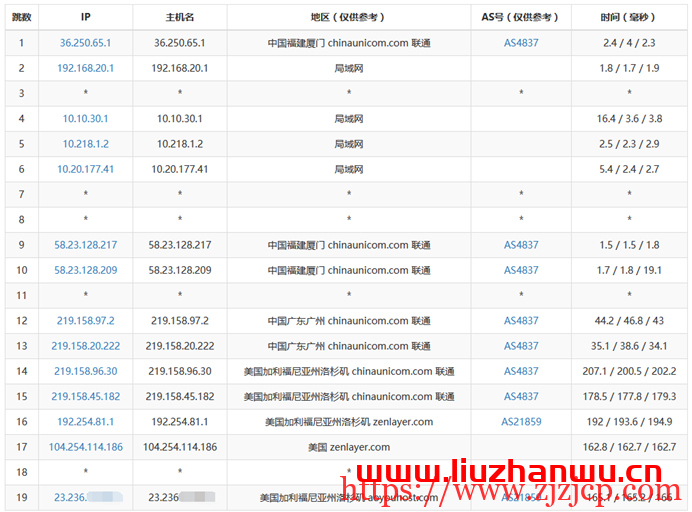Select time value 207.1 / 200.5 / 202.2

629,371
